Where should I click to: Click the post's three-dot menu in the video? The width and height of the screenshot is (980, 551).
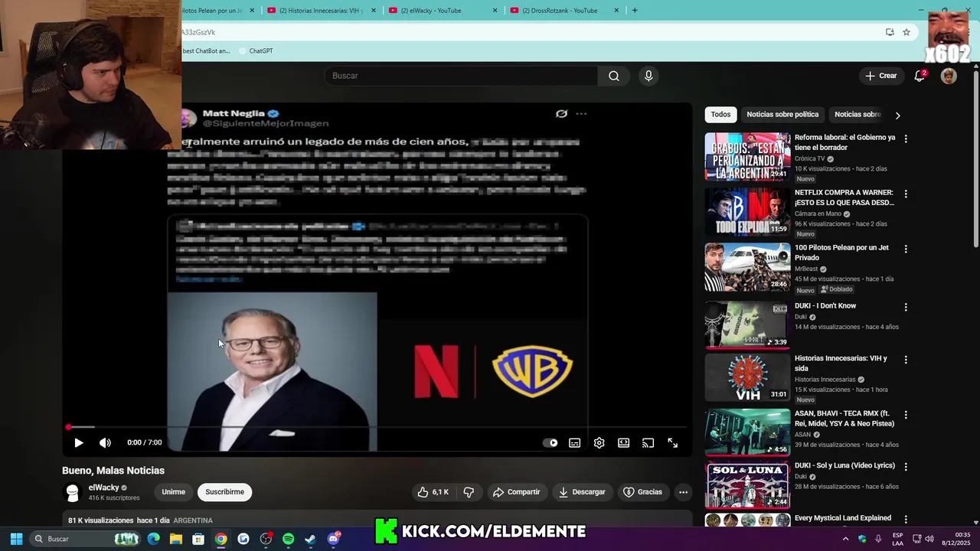(x=581, y=113)
